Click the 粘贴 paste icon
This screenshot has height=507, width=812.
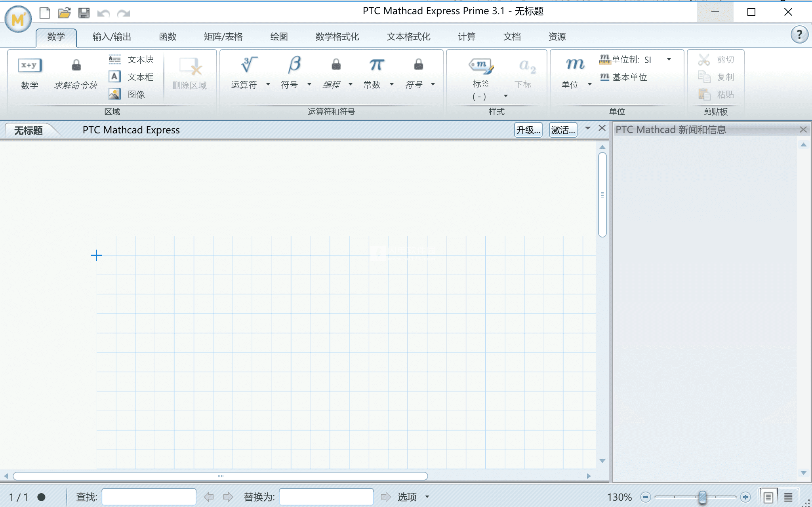point(704,94)
